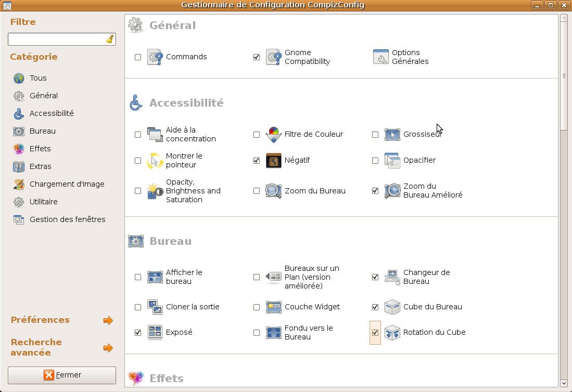Enable the Filtre de Couleur checkbox
Screen dimensions: 572x392
[x=257, y=135]
